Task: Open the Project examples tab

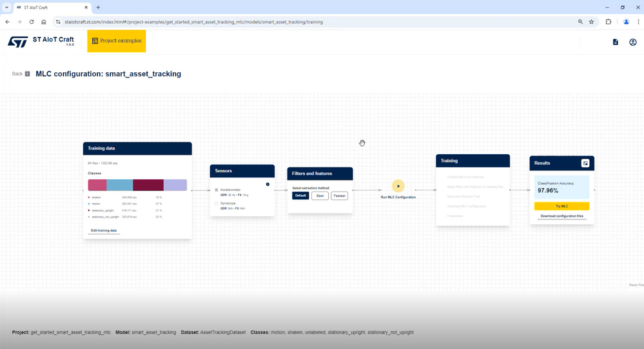Action: (x=116, y=41)
